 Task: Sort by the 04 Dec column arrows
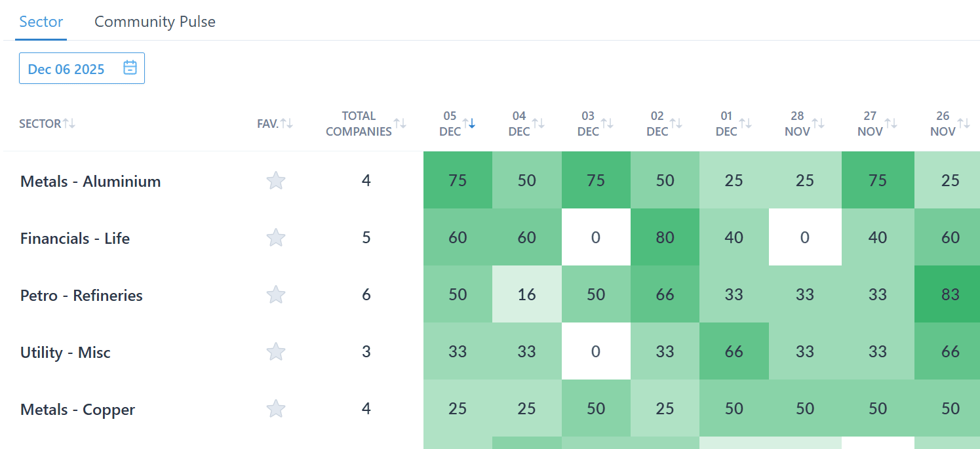(538, 123)
